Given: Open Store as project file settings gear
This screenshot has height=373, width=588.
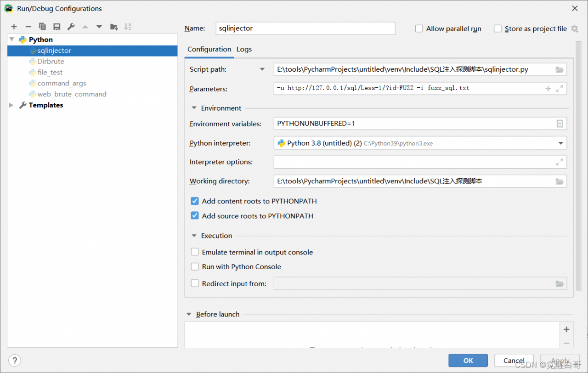Looking at the screenshot, I should coord(575,28).
